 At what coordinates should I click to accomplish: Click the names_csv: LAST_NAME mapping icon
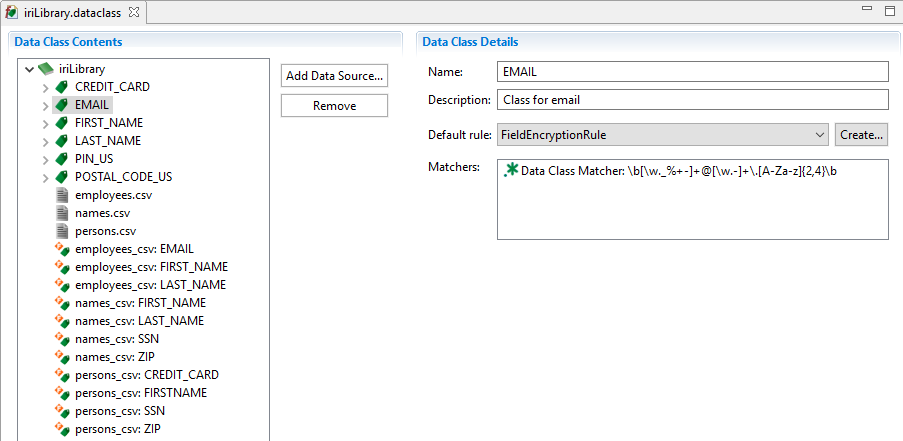click(62, 321)
